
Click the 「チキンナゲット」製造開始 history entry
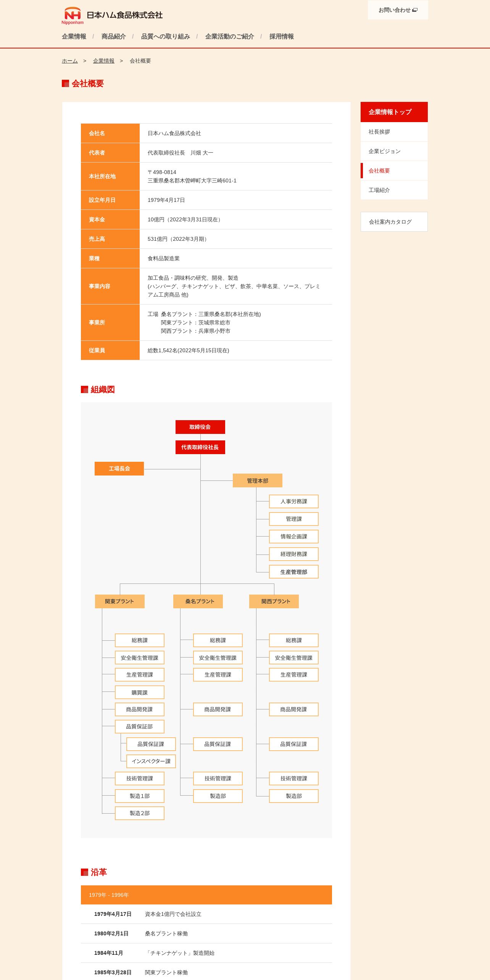[x=180, y=953]
